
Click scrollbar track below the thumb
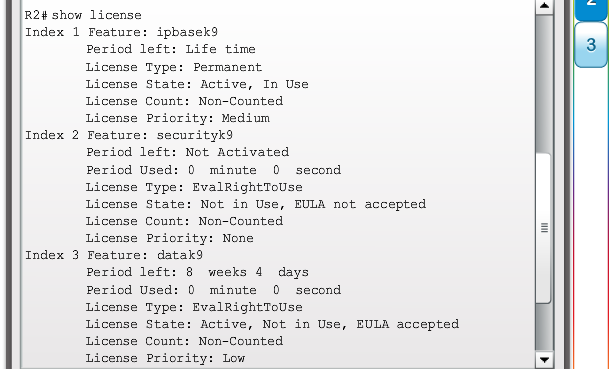(x=544, y=327)
